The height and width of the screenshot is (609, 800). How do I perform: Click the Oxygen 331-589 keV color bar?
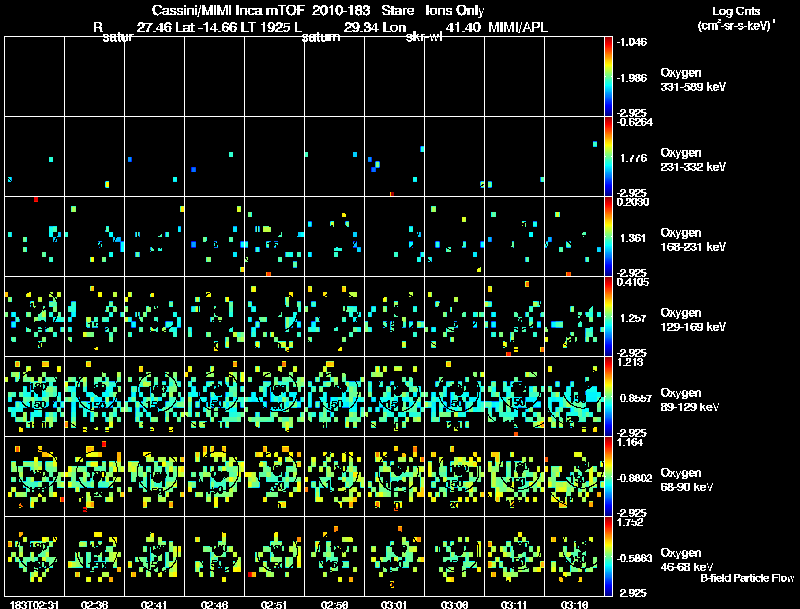pyautogui.click(x=609, y=76)
